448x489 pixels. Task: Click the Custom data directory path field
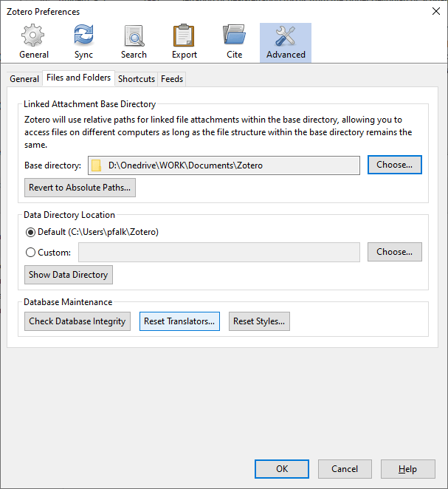click(219, 253)
